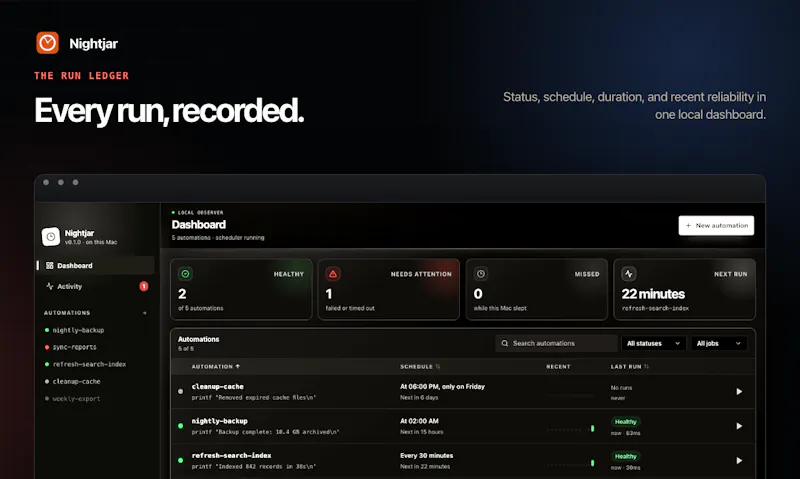Click the nightly-backup row name
Viewport: 800px width, 479px height.
pyautogui.click(x=220, y=421)
